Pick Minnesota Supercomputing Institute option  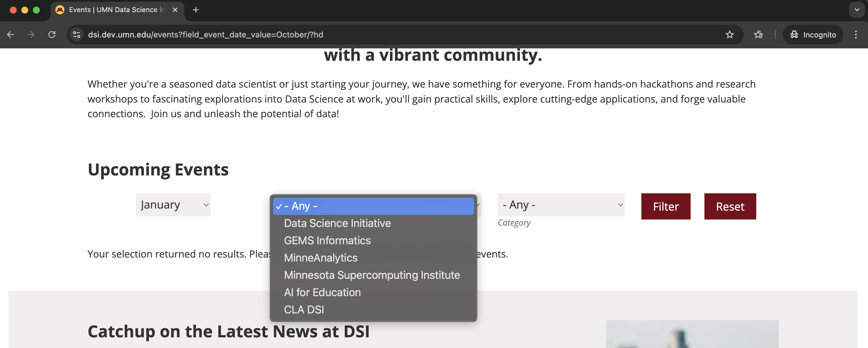[372, 275]
